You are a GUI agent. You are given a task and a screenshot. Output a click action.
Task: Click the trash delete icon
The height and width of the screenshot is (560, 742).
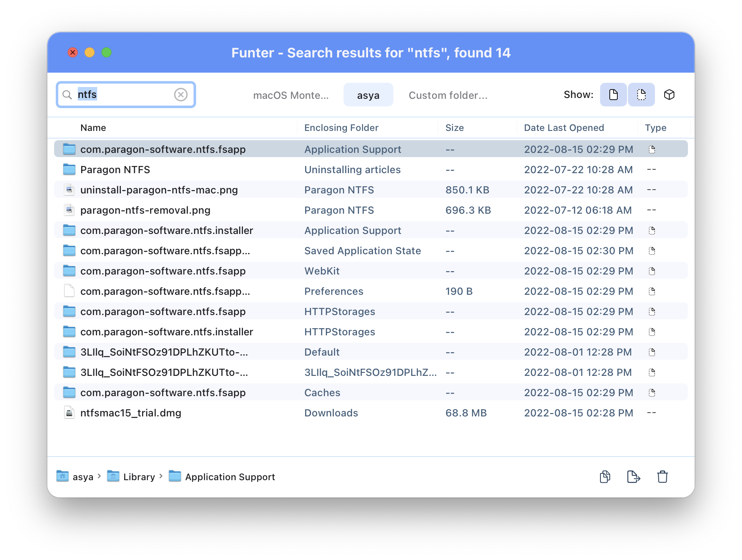point(663,477)
